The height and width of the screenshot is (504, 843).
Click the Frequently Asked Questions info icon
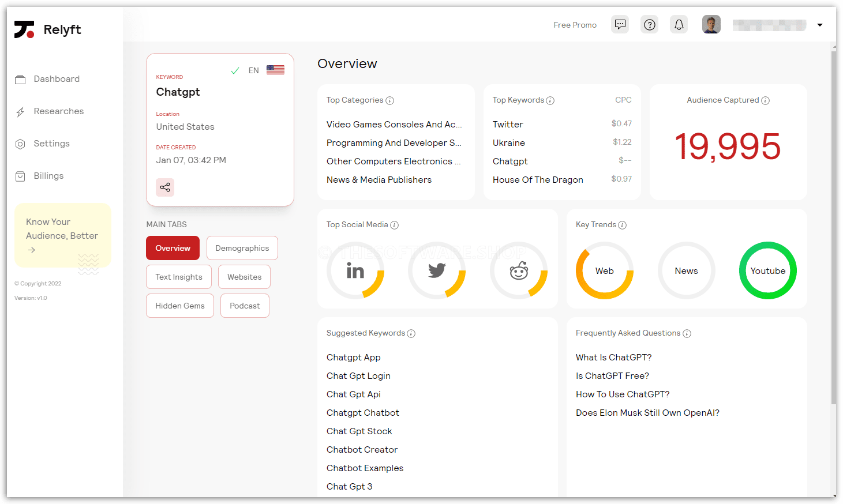point(687,333)
